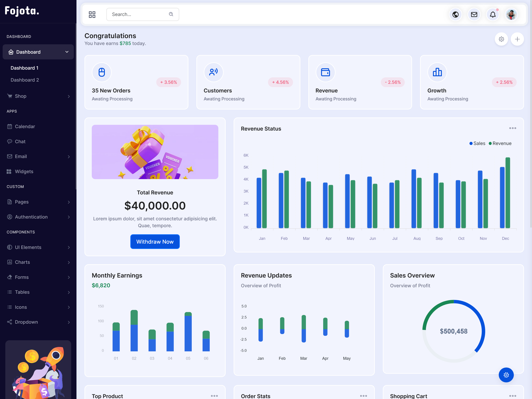The height and width of the screenshot is (399, 532).
Task: Click the notification bell icon
Action: [493, 14]
